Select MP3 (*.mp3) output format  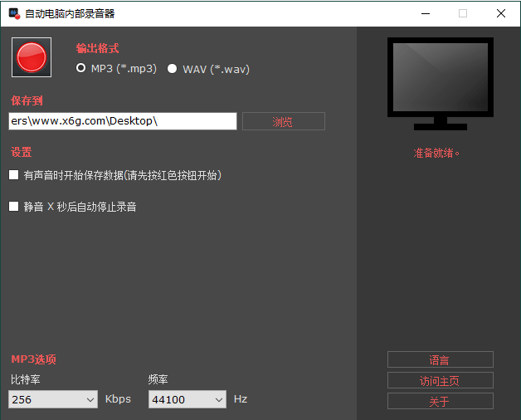click(x=81, y=69)
